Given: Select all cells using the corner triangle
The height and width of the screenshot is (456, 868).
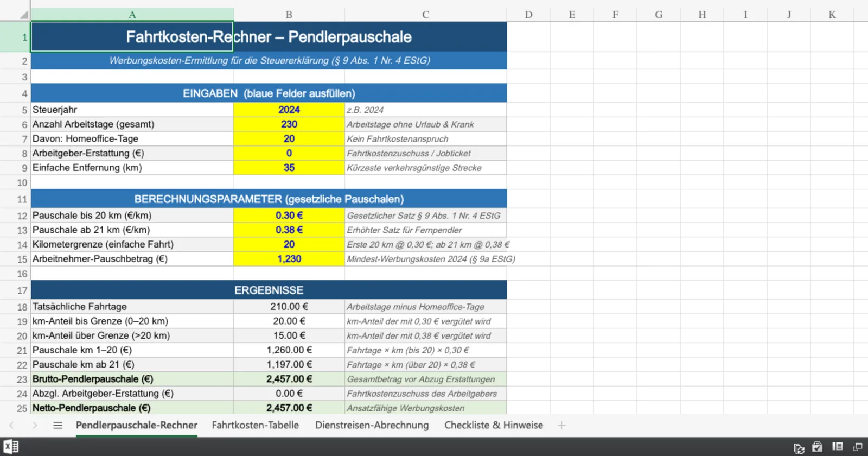Looking at the screenshot, I should pyautogui.click(x=24, y=15).
